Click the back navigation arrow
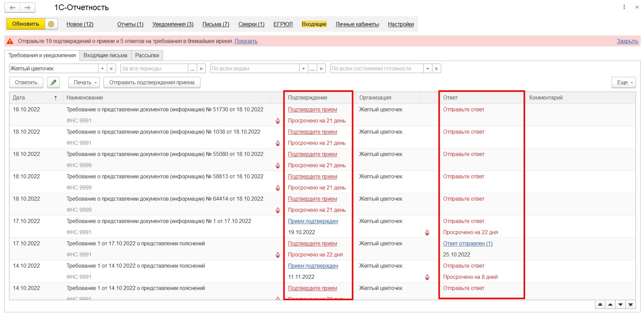This screenshot has width=644, height=315. [13, 7]
